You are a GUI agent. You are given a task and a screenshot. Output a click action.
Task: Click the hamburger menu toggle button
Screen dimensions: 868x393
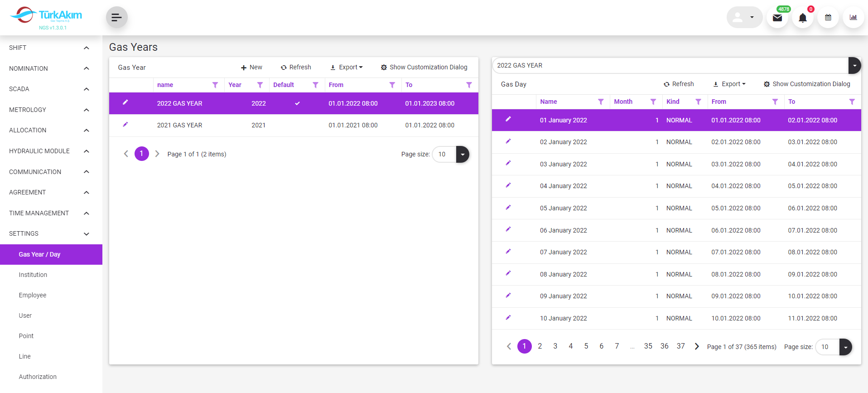coord(116,18)
